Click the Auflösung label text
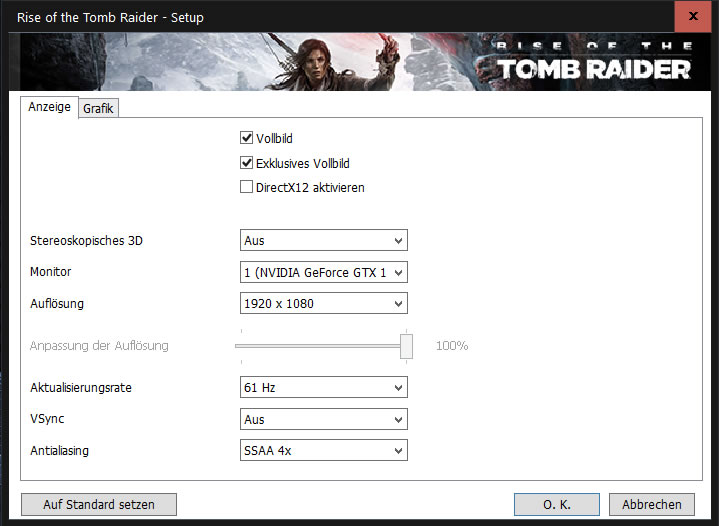719x526 pixels. 57,304
